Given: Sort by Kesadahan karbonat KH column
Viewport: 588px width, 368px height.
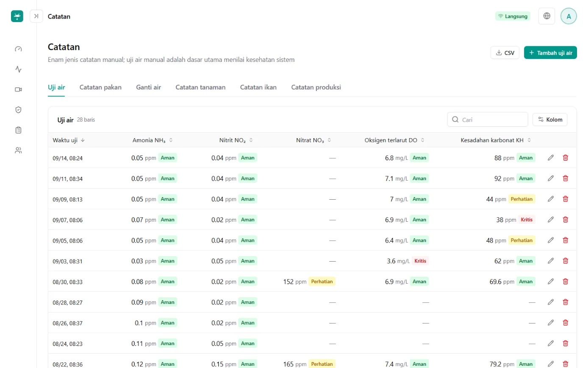Looking at the screenshot, I should [x=496, y=140].
